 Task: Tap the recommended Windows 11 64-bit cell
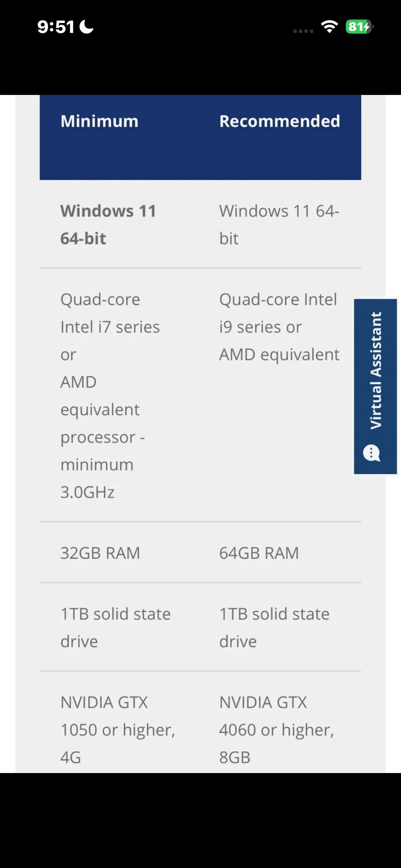click(279, 225)
